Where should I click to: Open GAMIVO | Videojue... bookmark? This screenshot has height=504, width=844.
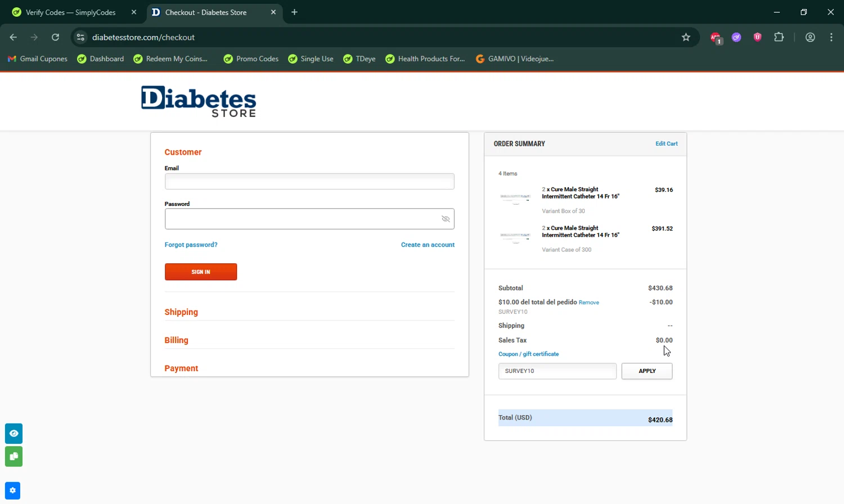tap(515, 58)
